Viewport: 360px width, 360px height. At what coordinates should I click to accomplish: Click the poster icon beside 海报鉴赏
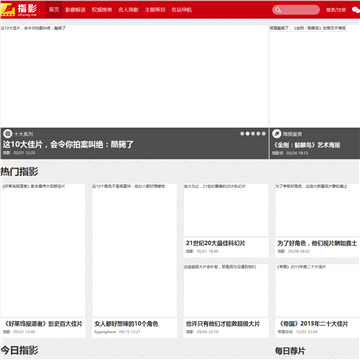click(x=277, y=134)
